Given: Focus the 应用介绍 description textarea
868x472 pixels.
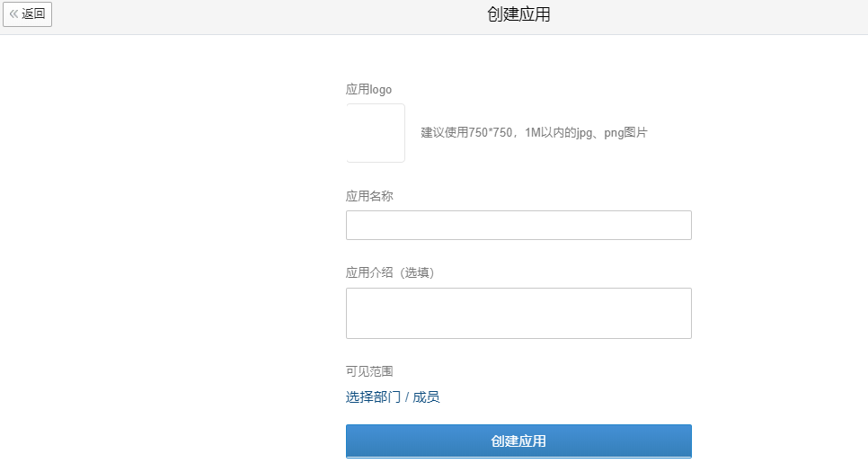Looking at the screenshot, I should 518,313.
